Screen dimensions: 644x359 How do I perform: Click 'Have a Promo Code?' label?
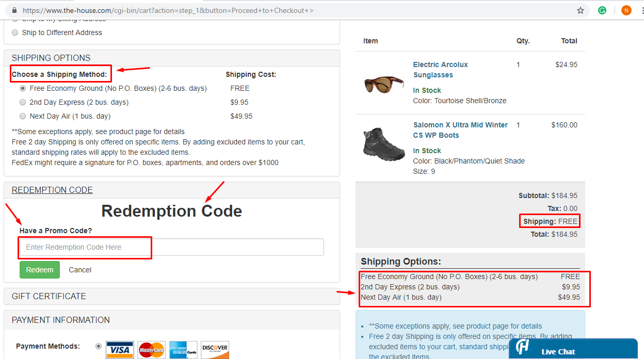(x=56, y=231)
